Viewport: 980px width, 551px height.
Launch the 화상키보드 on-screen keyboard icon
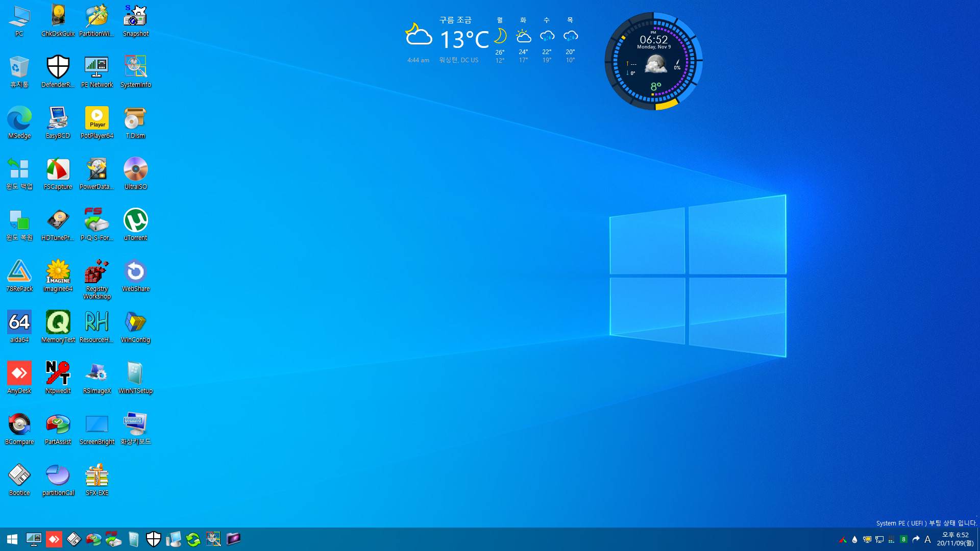click(x=136, y=429)
